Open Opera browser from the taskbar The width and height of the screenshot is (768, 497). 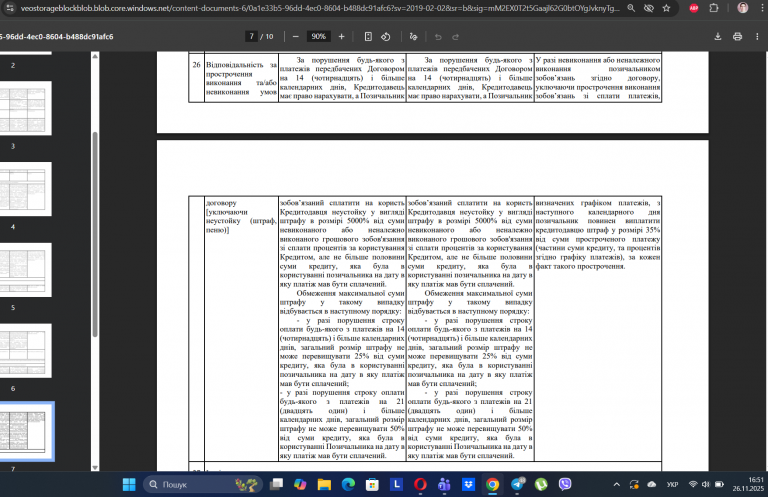click(x=420, y=484)
